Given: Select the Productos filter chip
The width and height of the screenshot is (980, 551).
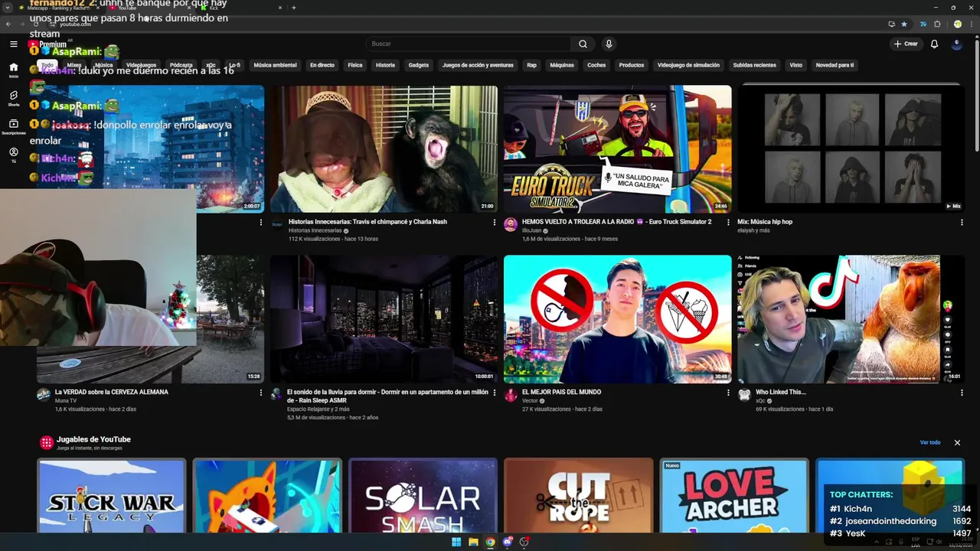Looking at the screenshot, I should [x=632, y=65].
